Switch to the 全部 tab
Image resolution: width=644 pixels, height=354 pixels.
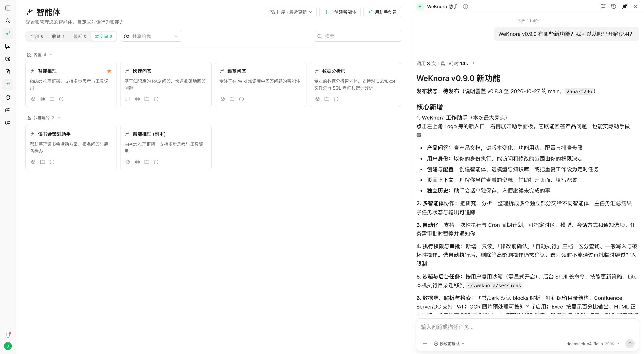37,36
